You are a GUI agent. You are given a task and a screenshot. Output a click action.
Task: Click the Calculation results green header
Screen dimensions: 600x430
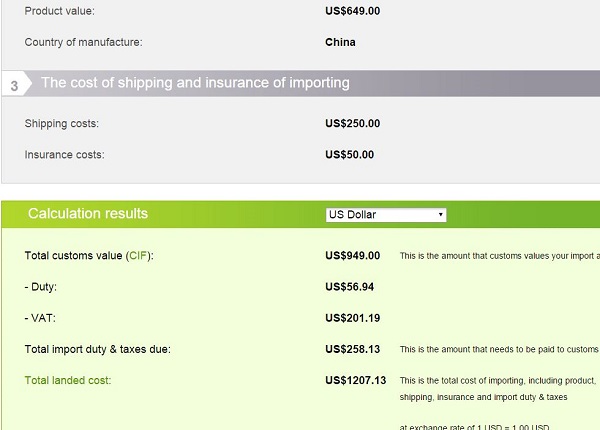pos(88,214)
